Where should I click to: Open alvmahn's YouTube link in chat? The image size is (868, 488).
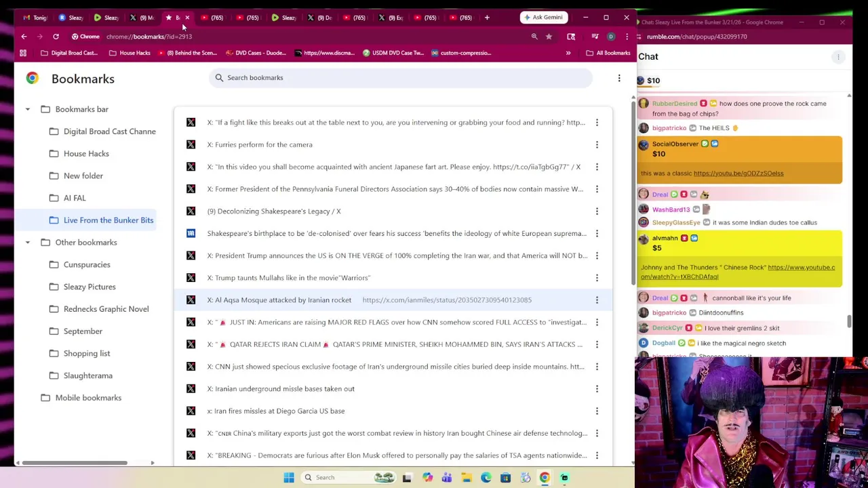(738, 272)
